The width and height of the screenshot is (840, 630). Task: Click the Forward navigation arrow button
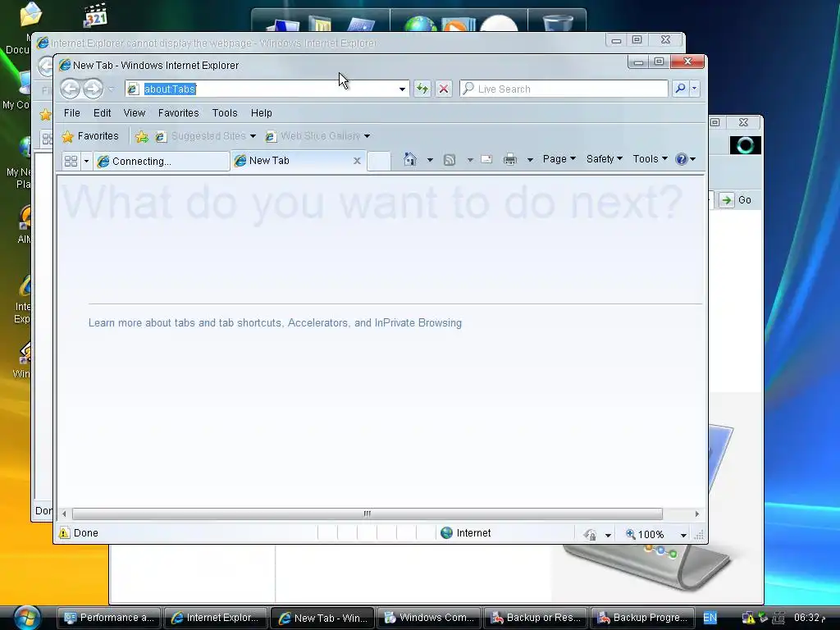94,89
